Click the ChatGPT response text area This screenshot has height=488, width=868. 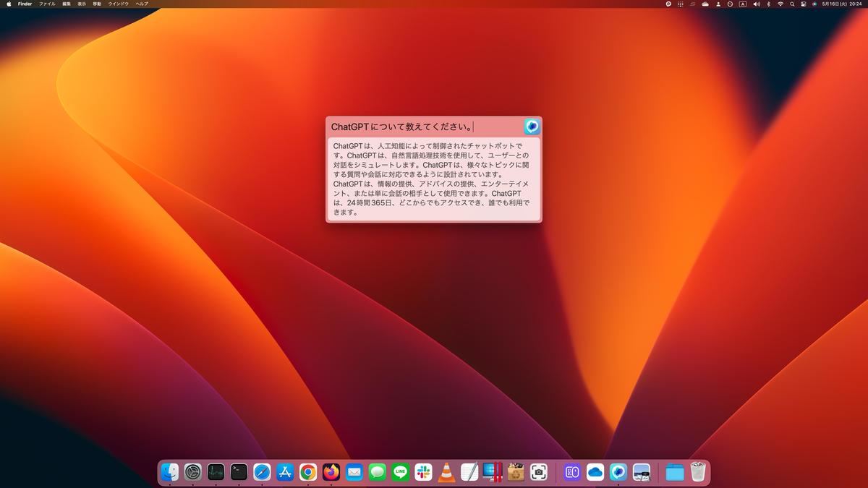pos(433,179)
